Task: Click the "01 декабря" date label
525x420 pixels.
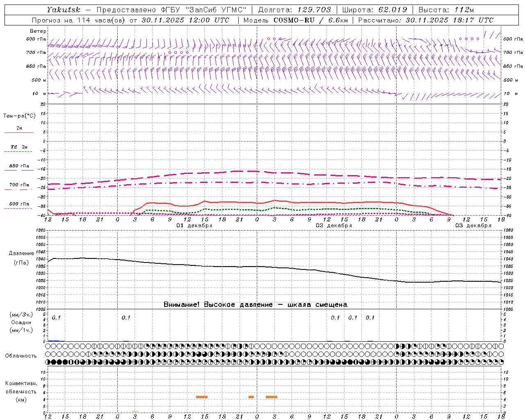Action: click(x=194, y=226)
